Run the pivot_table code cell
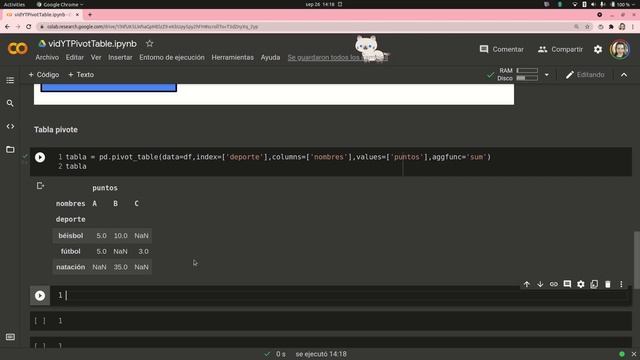Viewport: 640px width, 360px height. click(40, 157)
